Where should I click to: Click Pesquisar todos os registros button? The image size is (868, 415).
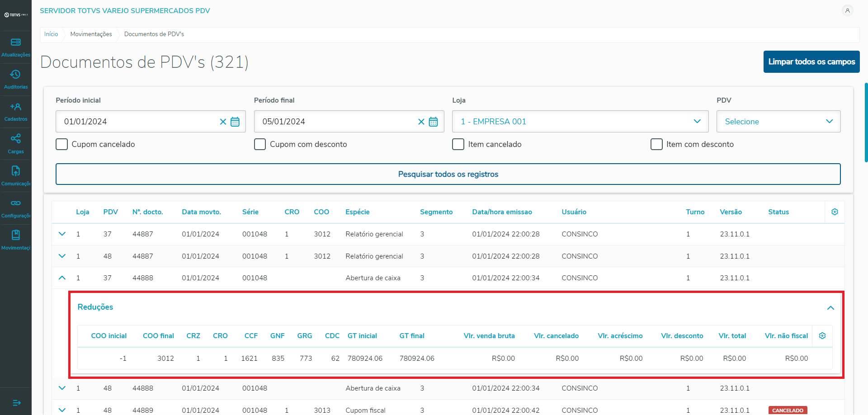448,174
